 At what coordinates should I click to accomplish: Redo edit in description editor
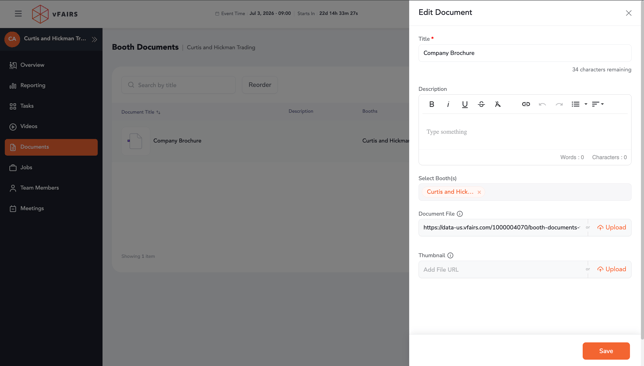[559, 104]
